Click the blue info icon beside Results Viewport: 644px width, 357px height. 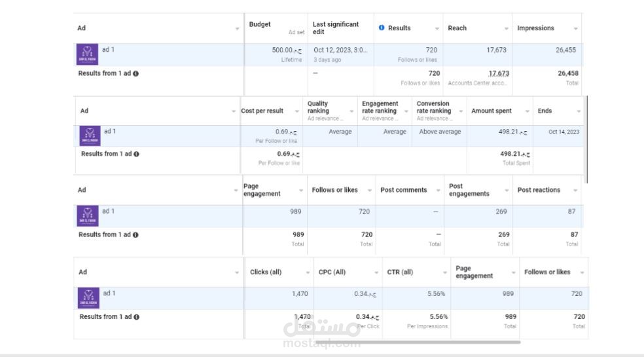[x=382, y=28]
